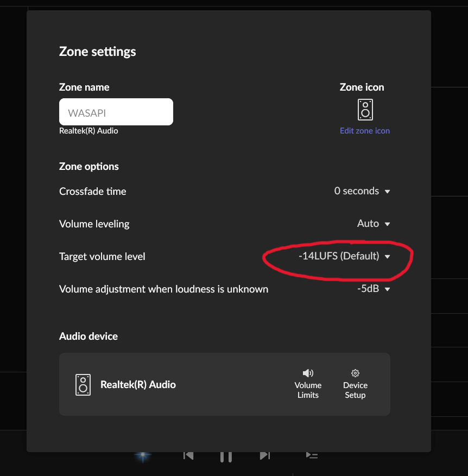The width and height of the screenshot is (468, 476).
Task: Expand the Volume leveling Auto dropdown
Action: (374, 224)
